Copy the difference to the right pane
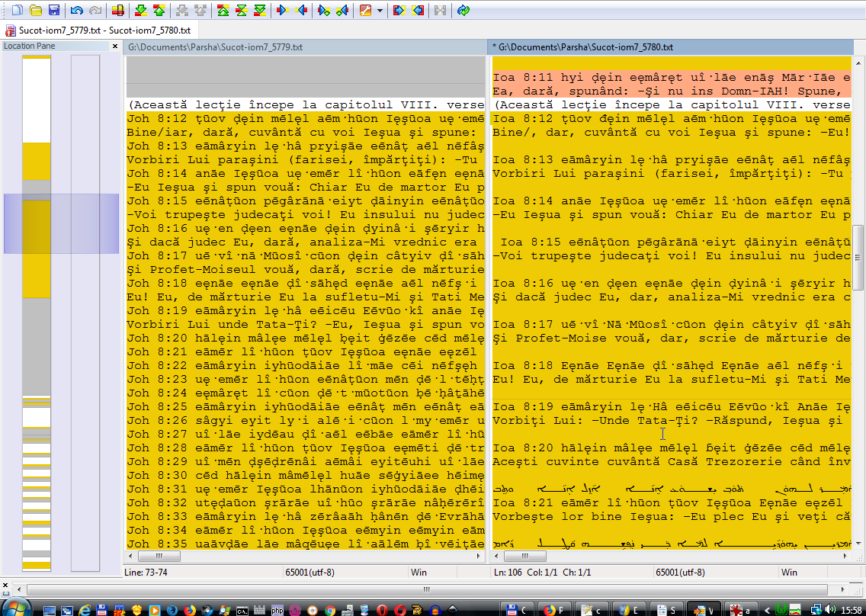The image size is (866, 616). 283,11
